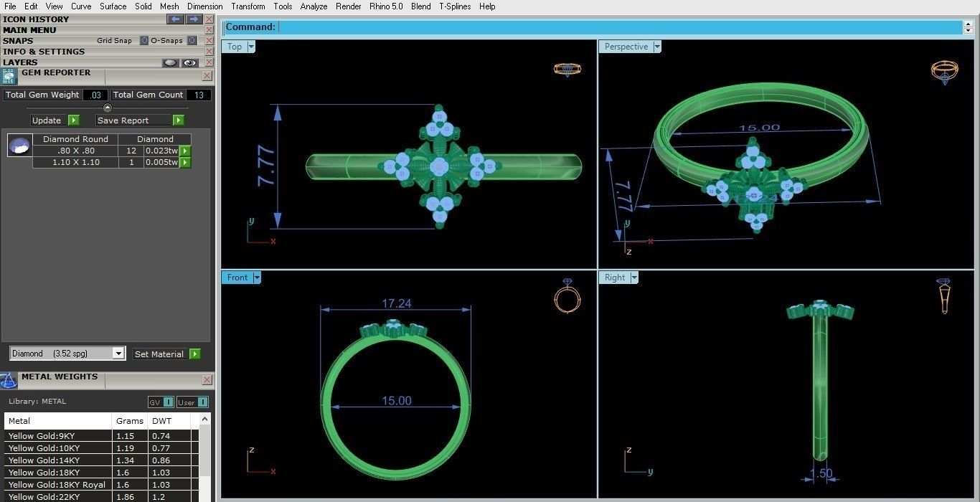
Task: Click the Top viewport orange ring icon
Action: coord(567,70)
